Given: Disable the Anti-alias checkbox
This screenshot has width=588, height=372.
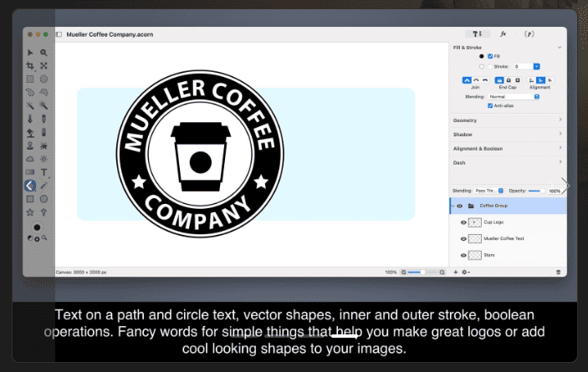Looking at the screenshot, I should (490, 105).
